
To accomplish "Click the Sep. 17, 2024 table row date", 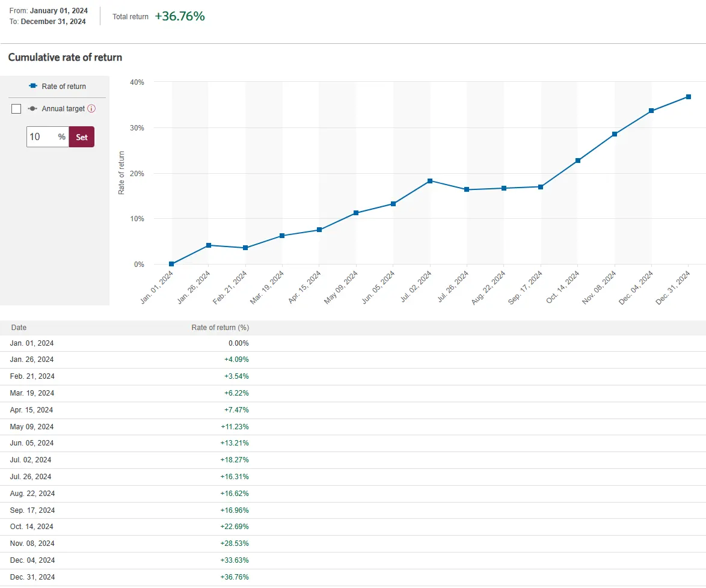I will [32, 510].
